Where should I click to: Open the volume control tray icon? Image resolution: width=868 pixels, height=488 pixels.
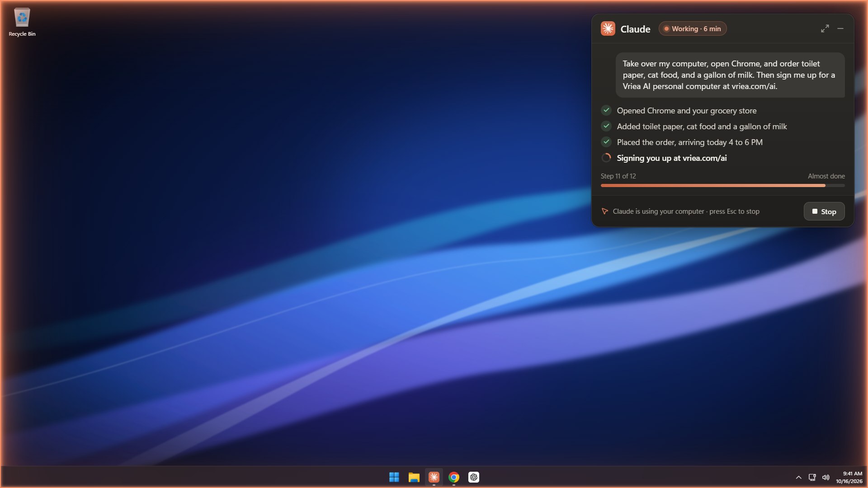826,477
